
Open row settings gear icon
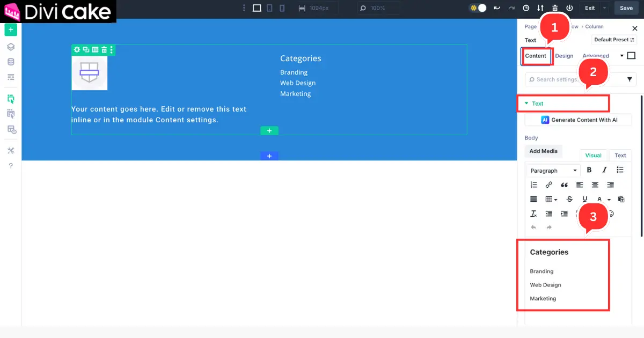(x=77, y=50)
